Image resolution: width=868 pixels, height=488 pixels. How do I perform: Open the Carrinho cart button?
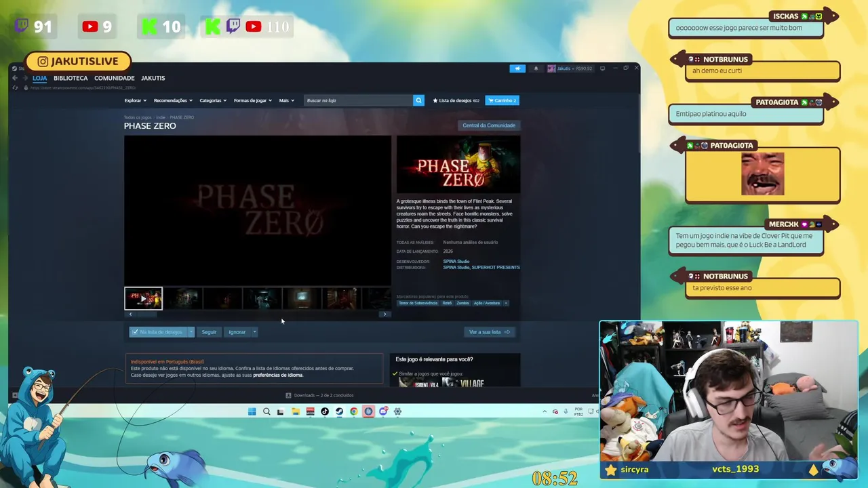[x=502, y=100]
